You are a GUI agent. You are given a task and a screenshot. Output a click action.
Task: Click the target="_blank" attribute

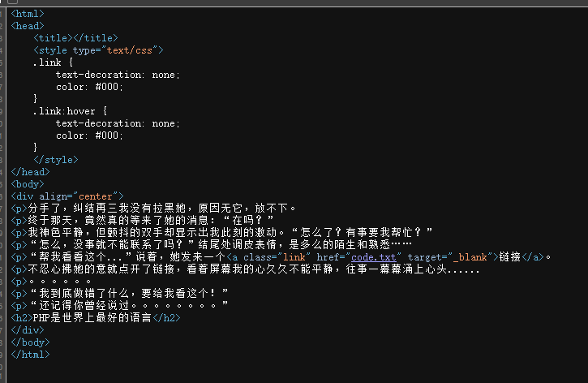(x=450, y=257)
